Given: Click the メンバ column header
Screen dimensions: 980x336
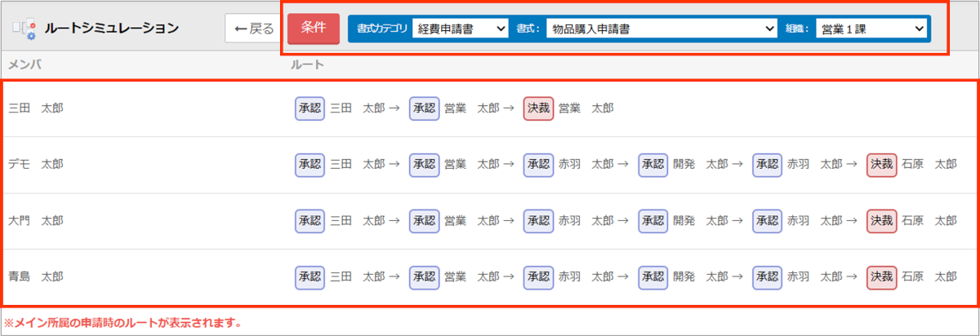Looking at the screenshot, I should point(24,64).
